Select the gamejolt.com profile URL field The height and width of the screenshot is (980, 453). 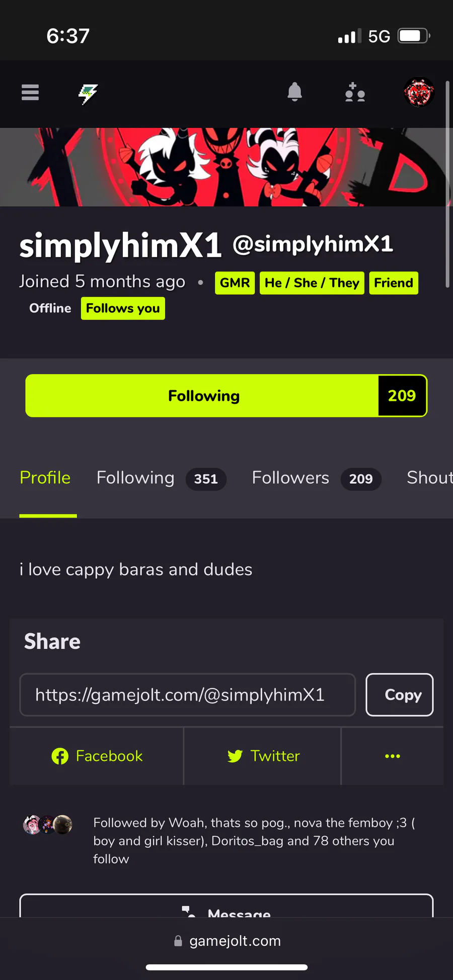point(187,695)
